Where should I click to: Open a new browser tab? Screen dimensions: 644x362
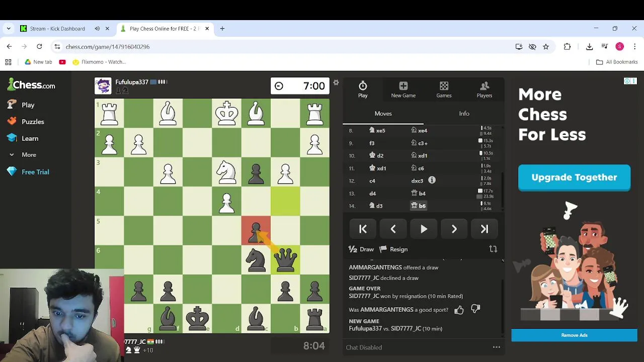pos(222,29)
